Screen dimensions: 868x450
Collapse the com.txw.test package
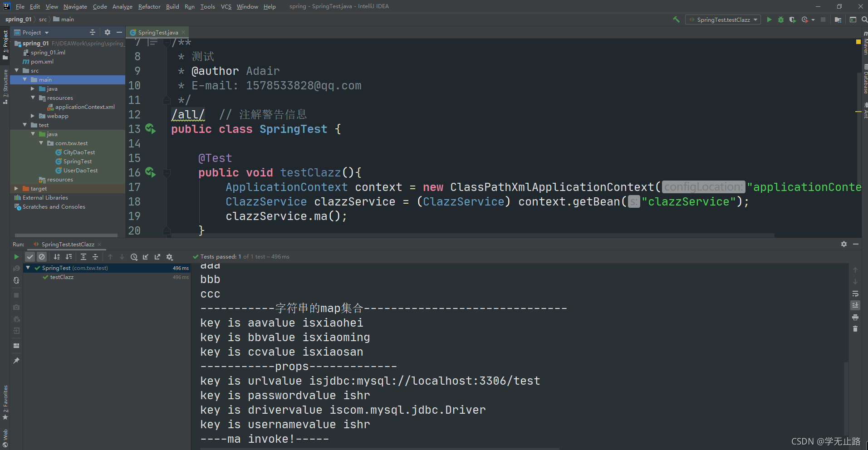pyautogui.click(x=41, y=143)
